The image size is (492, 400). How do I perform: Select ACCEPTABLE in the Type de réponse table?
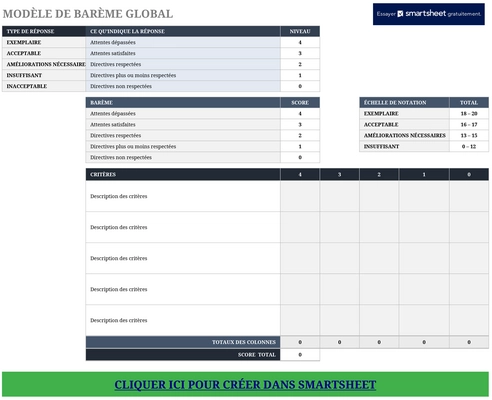[x=44, y=53]
